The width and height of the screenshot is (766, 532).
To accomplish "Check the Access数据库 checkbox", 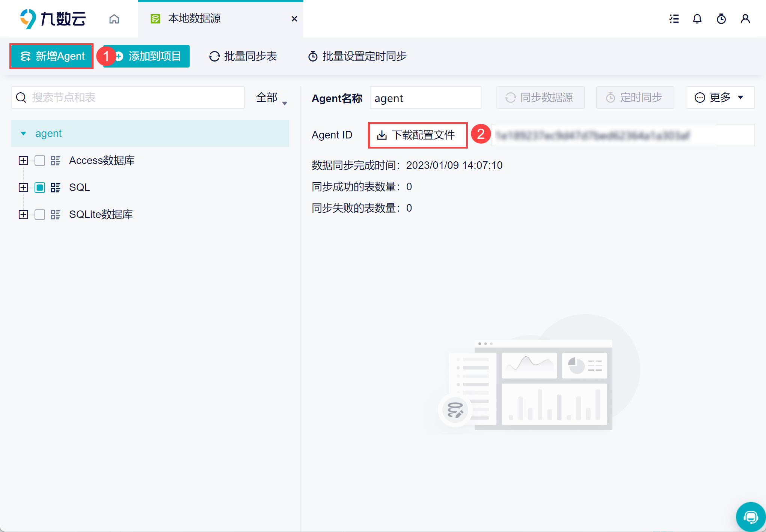I will (40, 161).
